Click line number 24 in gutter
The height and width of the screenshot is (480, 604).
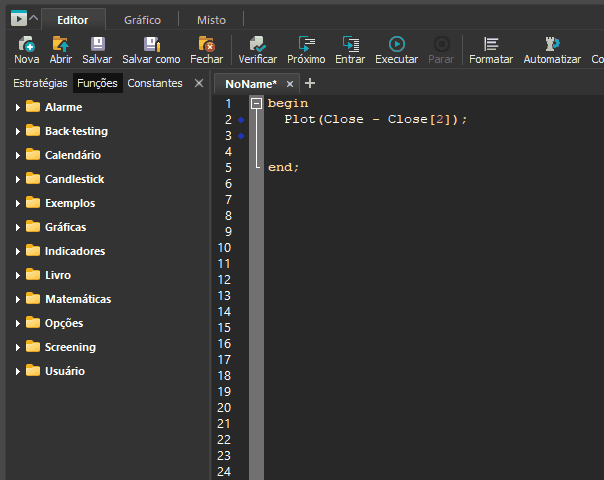(x=224, y=472)
